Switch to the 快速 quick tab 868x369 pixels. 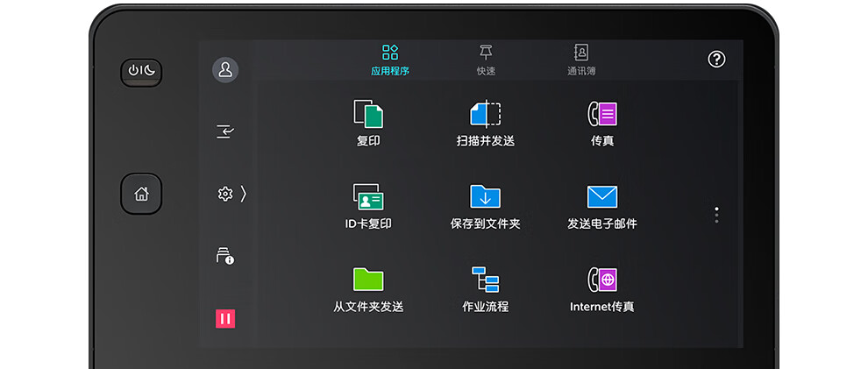tap(486, 60)
